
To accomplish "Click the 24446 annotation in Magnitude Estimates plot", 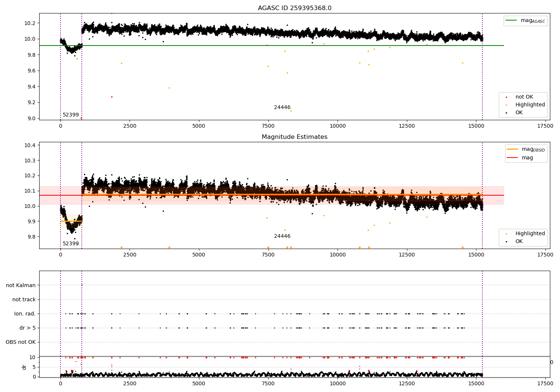I will click(x=282, y=236).
